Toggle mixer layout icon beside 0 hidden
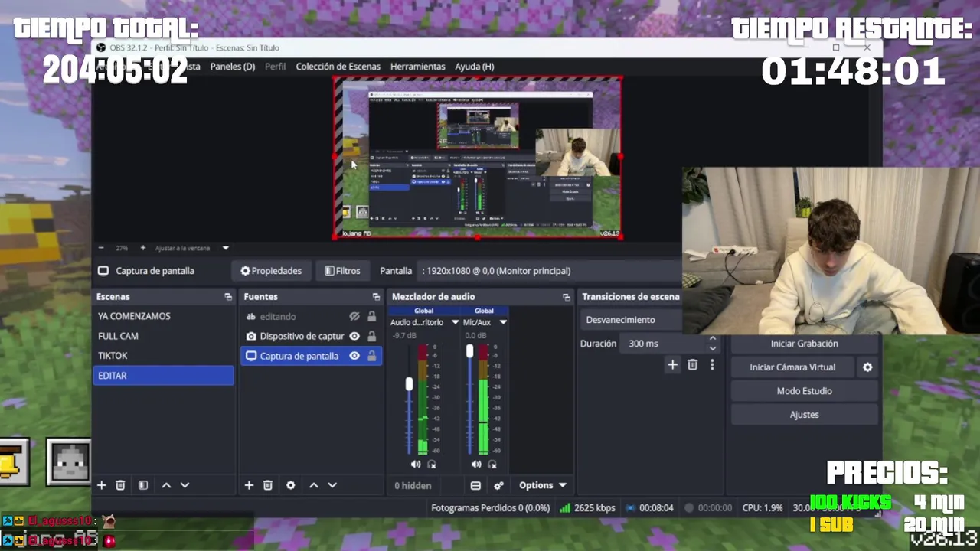This screenshot has width=980, height=551. tap(475, 485)
